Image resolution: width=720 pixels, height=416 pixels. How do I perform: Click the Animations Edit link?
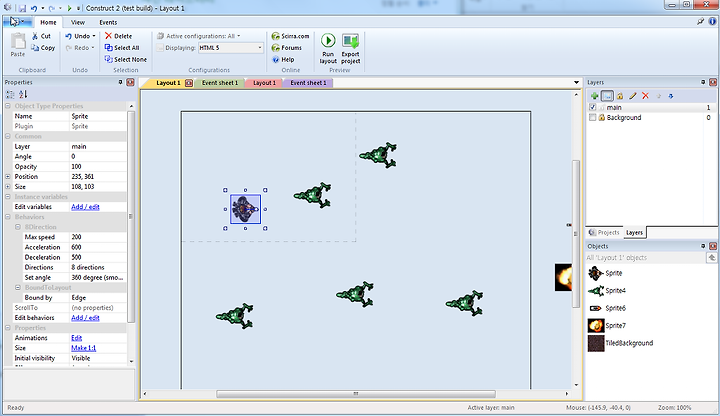pyautogui.click(x=76, y=338)
